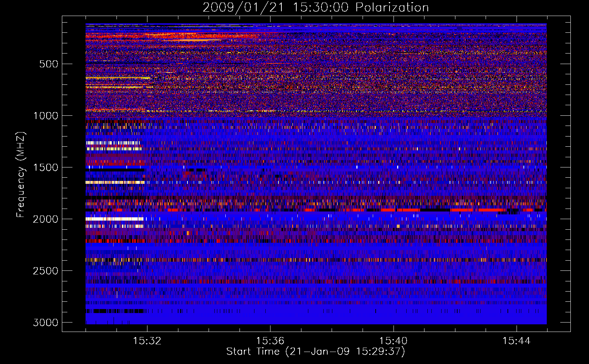Click the 1500 frequency tick label
This screenshot has width=589, height=364.
point(46,167)
